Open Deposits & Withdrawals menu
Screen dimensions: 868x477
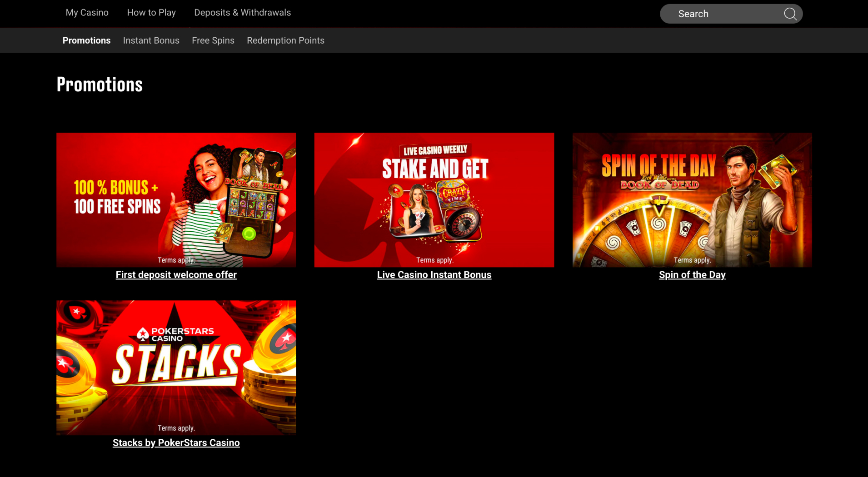pyautogui.click(x=242, y=13)
